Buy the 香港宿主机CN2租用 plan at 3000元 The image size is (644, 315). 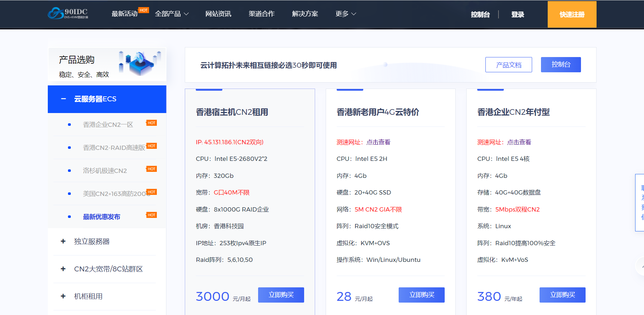click(281, 295)
